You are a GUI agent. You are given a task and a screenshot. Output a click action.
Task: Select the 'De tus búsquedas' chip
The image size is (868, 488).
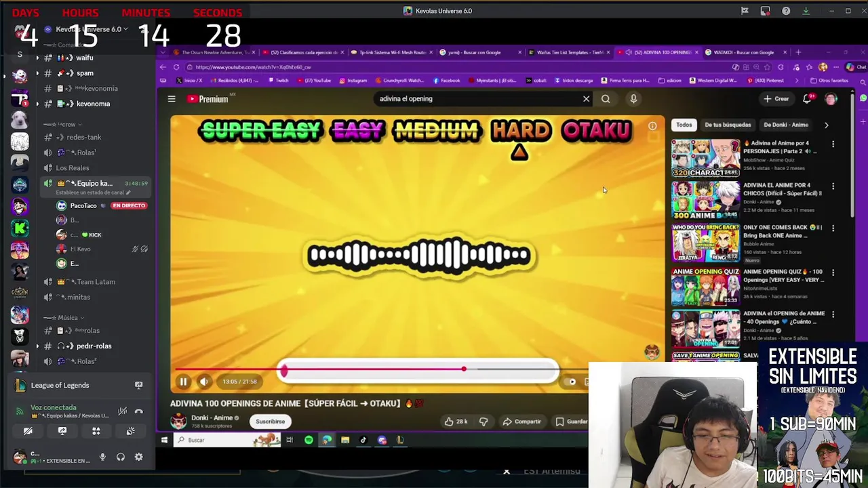(728, 125)
